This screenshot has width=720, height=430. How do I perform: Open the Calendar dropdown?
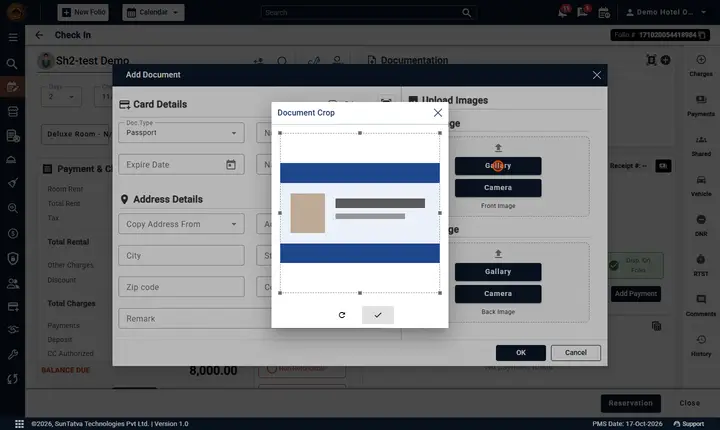tap(153, 12)
